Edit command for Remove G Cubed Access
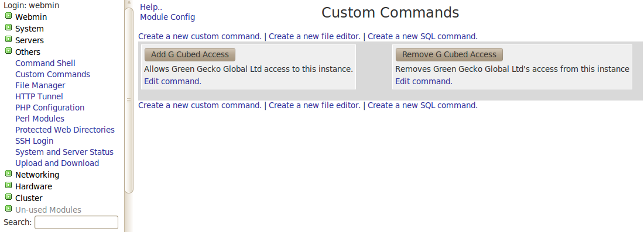Screen dimensions: 644x232 424,81
